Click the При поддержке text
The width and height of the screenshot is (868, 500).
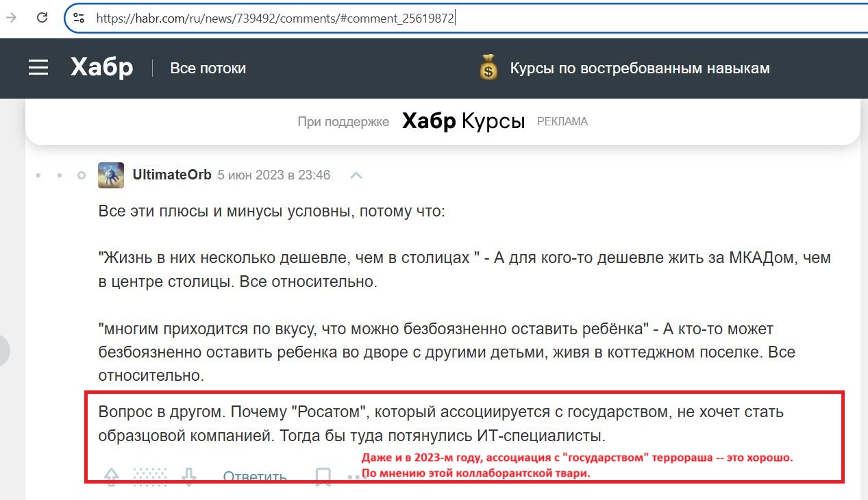click(343, 122)
